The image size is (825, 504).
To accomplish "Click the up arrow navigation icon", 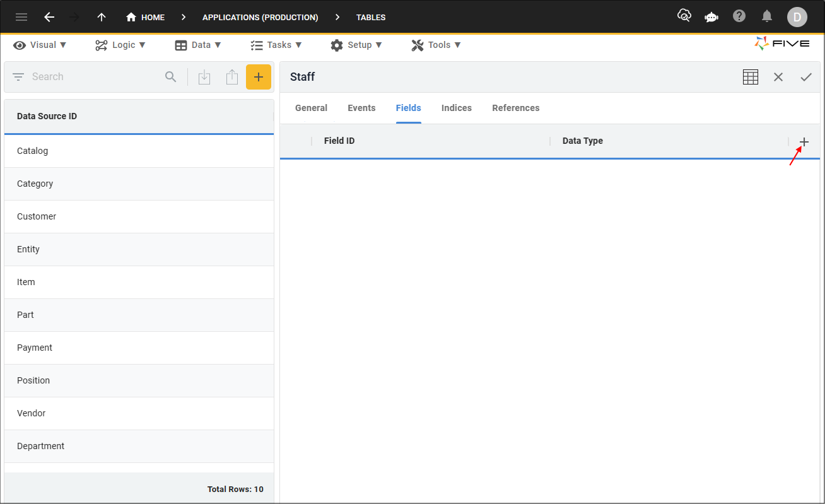I will pos(102,17).
